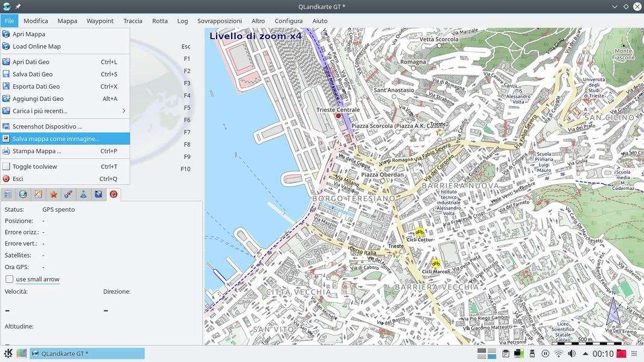Click the Cicli Marcon bicycle marker on map

coord(436,264)
